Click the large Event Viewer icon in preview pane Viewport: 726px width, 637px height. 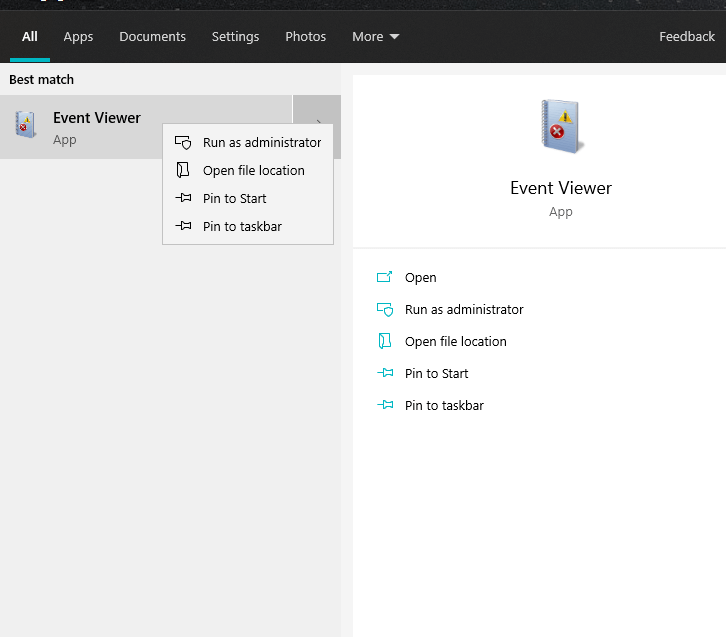[562, 126]
